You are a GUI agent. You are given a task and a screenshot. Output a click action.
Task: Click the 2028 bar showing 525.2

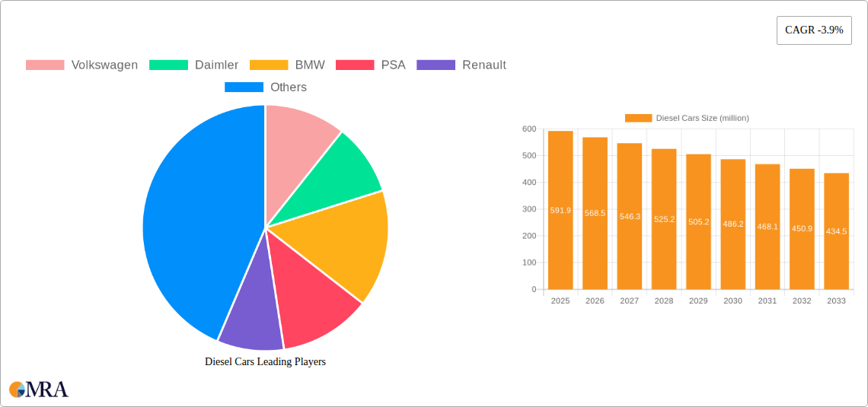pyautogui.click(x=664, y=219)
